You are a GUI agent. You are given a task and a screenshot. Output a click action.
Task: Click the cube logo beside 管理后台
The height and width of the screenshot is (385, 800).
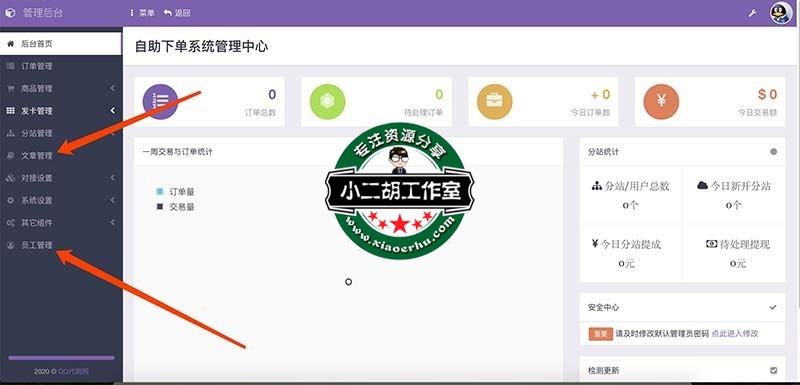tap(10, 13)
